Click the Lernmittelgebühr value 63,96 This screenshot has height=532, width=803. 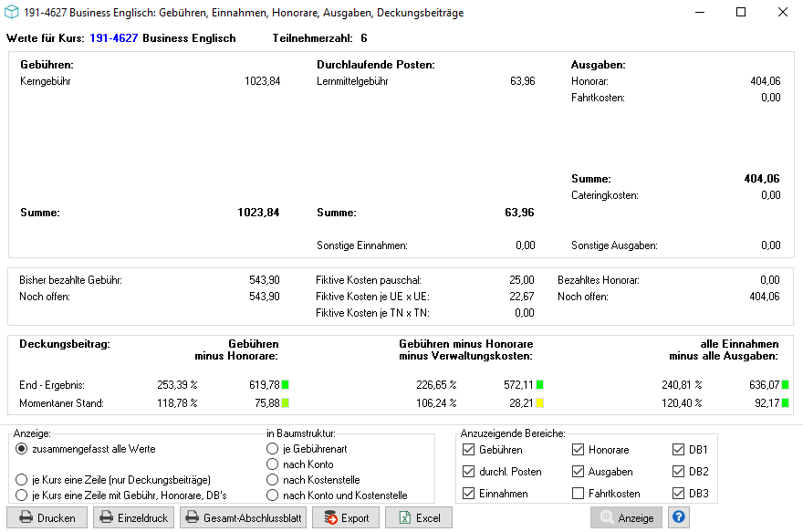click(522, 81)
